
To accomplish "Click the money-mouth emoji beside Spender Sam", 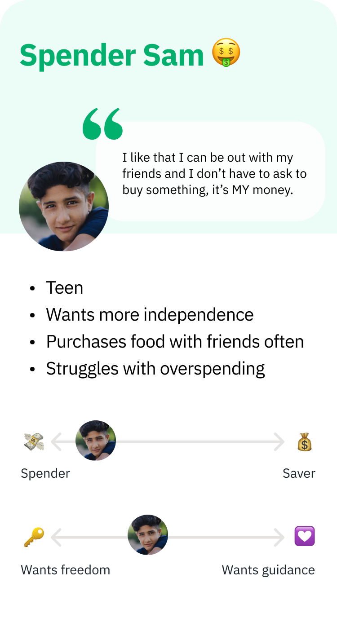I will click(226, 53).
